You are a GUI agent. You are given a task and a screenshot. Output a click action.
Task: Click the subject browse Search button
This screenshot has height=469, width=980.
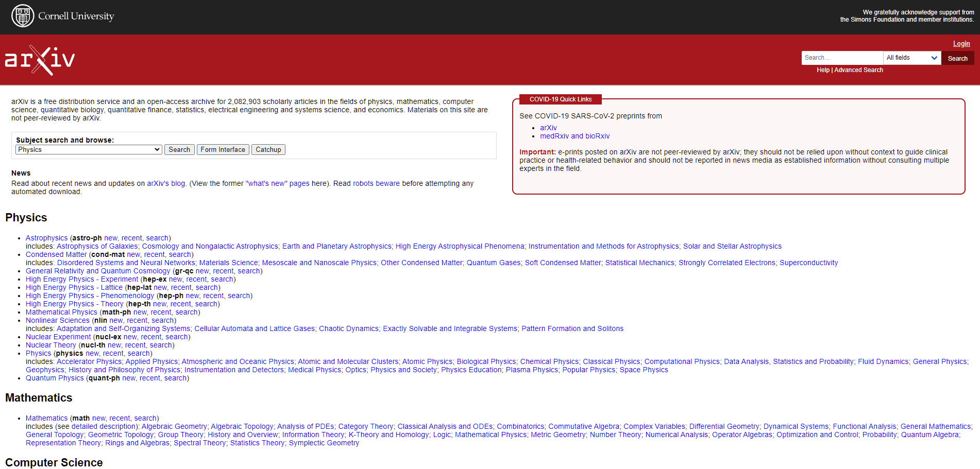(179, 150)
